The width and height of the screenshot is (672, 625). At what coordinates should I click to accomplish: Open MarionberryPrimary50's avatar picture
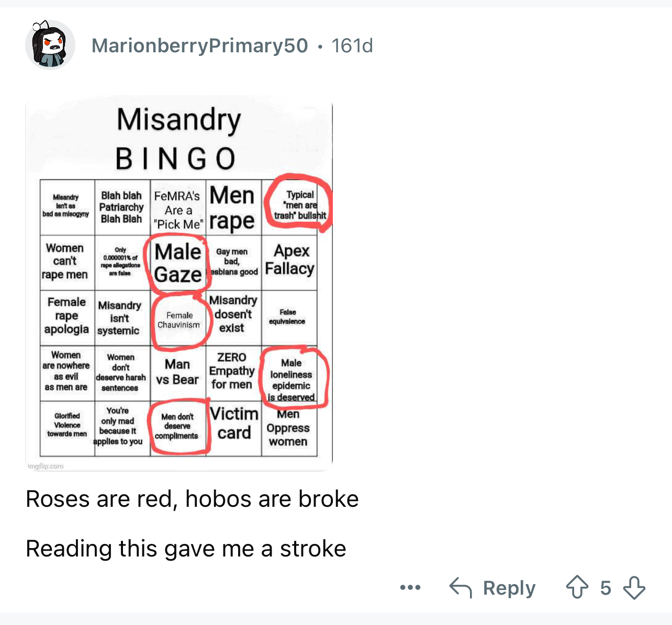click(50, 45)
